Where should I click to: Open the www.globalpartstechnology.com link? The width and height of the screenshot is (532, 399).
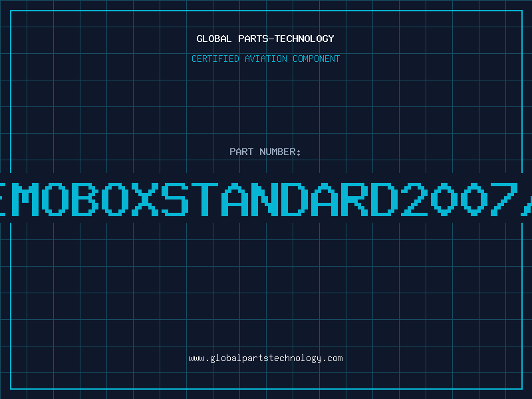265,358
